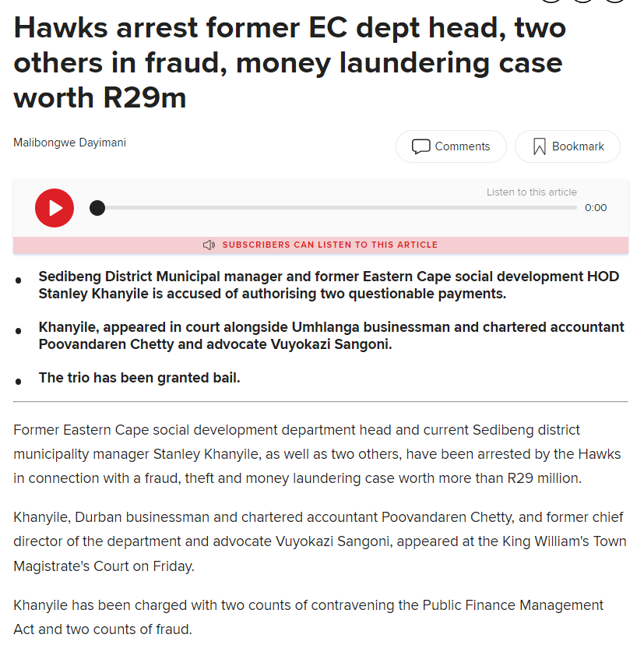Click the Hawks arrest article headline
Screen dimensions: 644x645
(290, 62)
